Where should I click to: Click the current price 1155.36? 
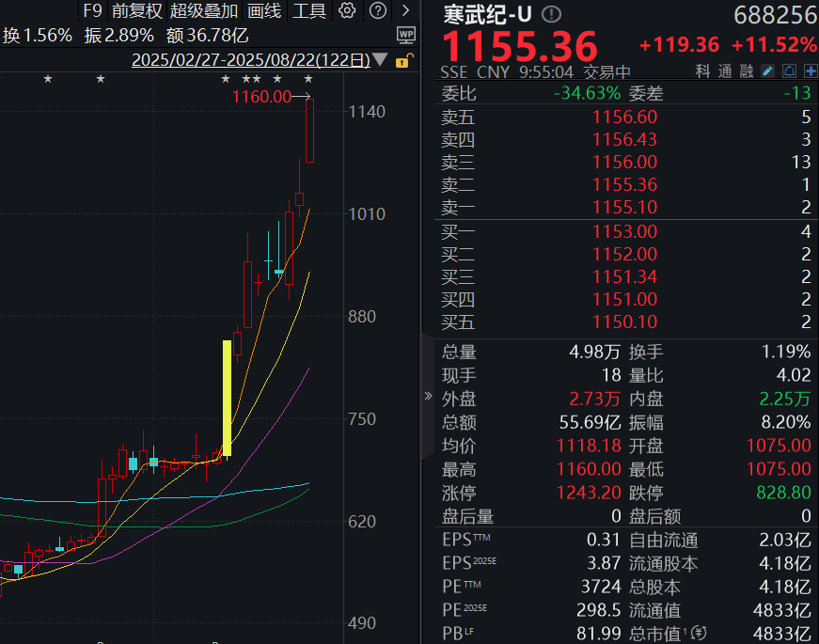pos(520,47)
